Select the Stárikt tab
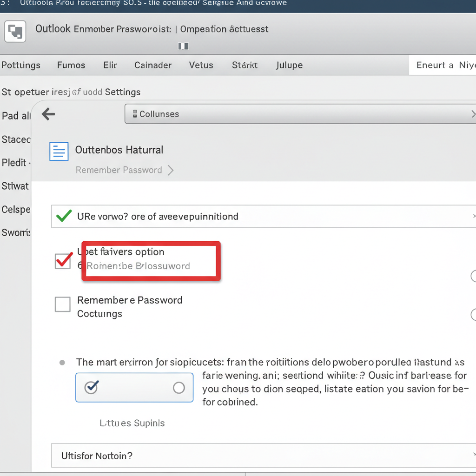Image resolution: width=476 pixels, height=476 pixels. coord(245,65)
